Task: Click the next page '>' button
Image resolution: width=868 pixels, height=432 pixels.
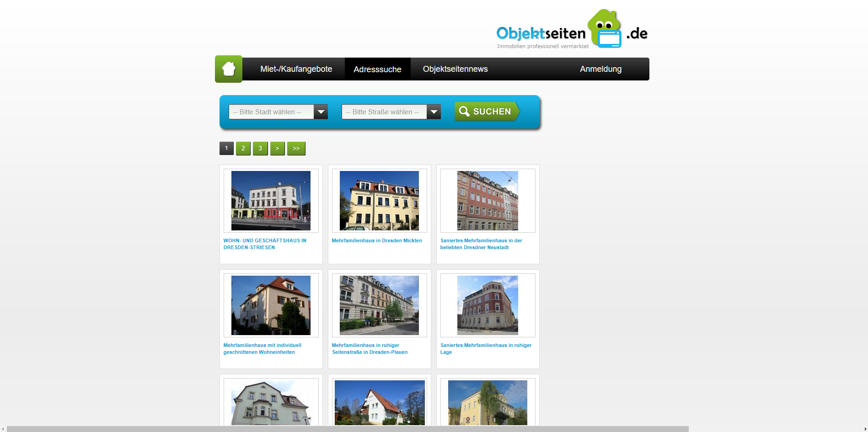Action: point(278,148)
